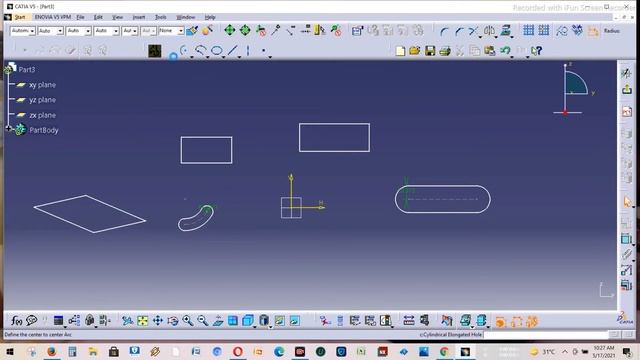Click the Exit Workbench icon
640x360 pixels.
point(627,89)
